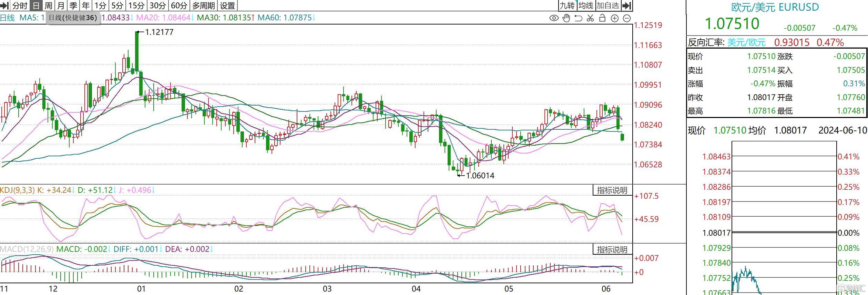Screen dimensions: 868x295
Task: Toggle the 九转 indicator
Action: [x=567, y=6]
